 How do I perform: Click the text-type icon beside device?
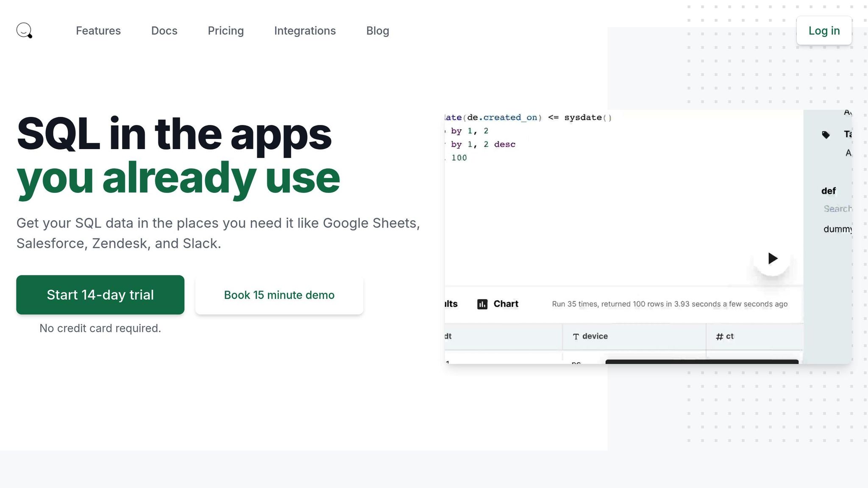point(576,337)
